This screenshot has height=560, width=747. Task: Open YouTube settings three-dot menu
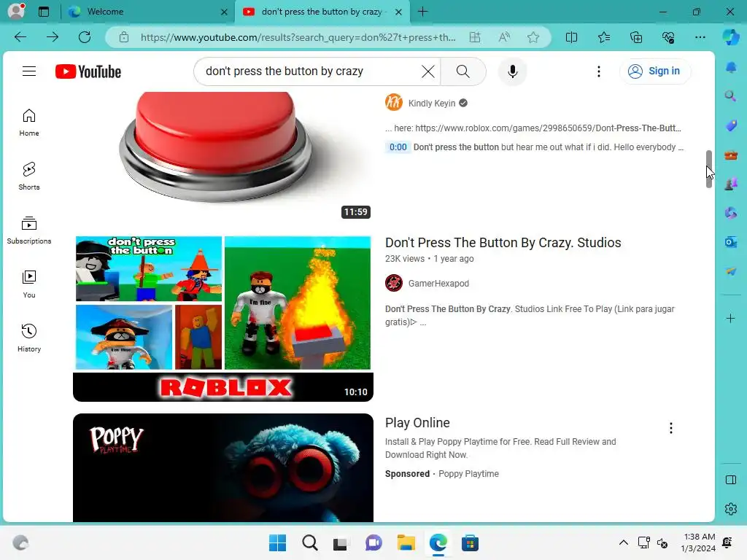599,71
